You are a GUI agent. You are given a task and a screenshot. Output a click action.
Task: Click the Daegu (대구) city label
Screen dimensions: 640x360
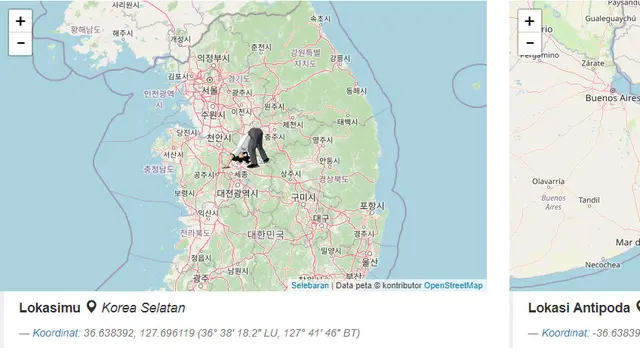[321, 218]
